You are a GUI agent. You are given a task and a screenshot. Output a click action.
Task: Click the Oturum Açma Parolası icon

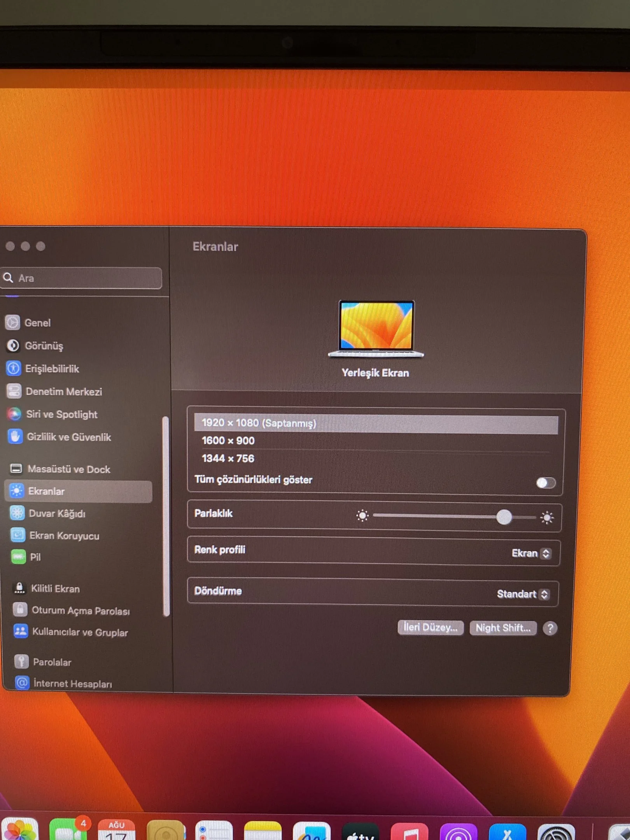pos(20,610)
